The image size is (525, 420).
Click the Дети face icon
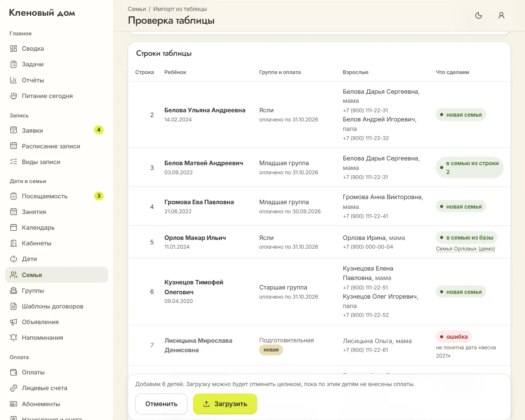coord(13,259)
